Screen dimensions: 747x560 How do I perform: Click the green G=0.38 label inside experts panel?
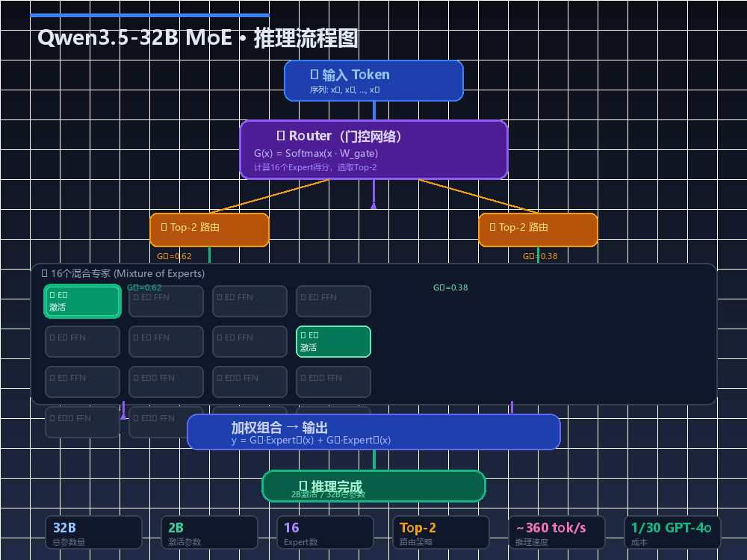point(450,287)
